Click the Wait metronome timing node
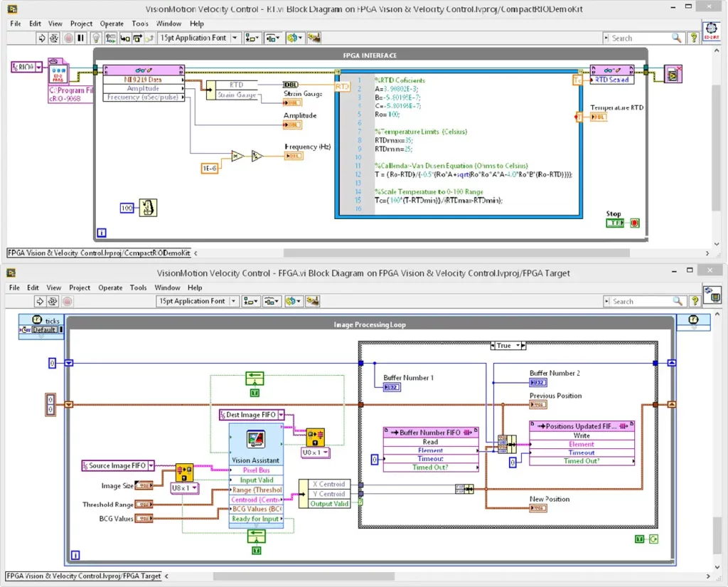The width and height of the screenshot is (728, 587). [x=148, y=207]
